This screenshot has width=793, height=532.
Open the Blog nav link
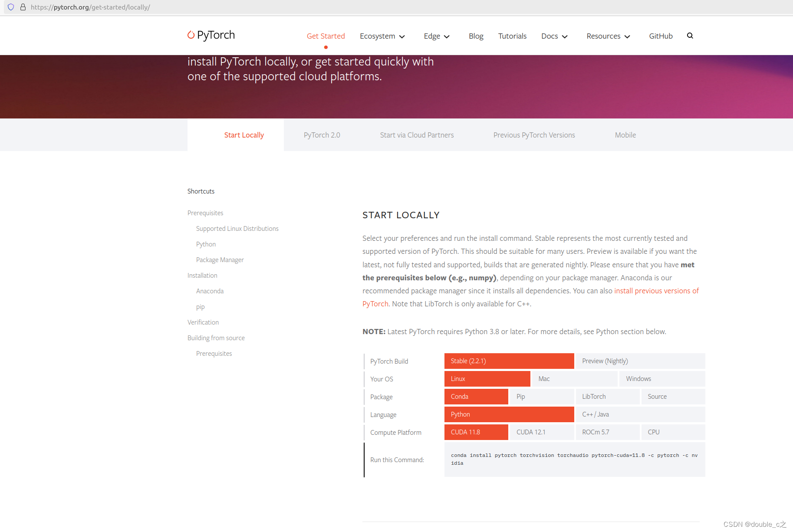pyautogui.click(x=476, y=36)
